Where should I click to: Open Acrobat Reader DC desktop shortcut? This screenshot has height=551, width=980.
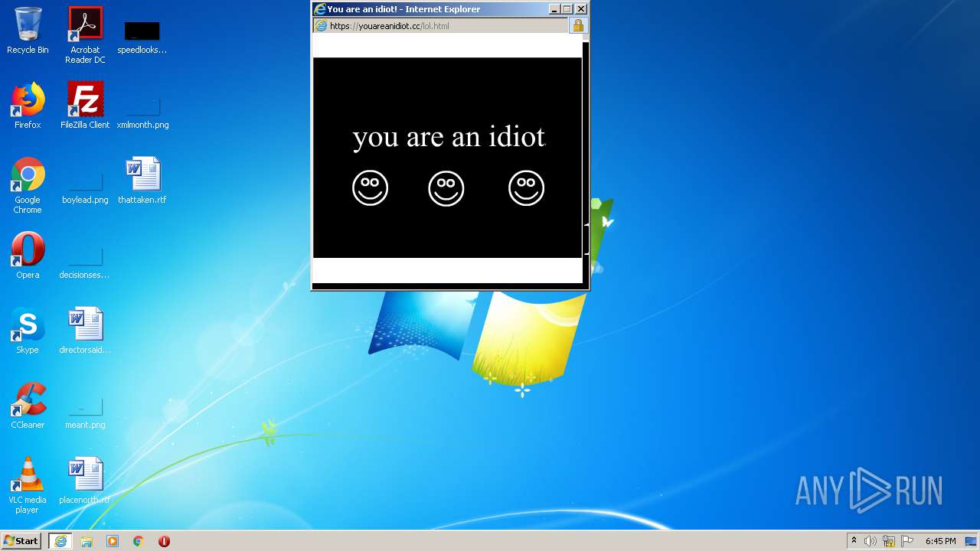click(85, 34)
